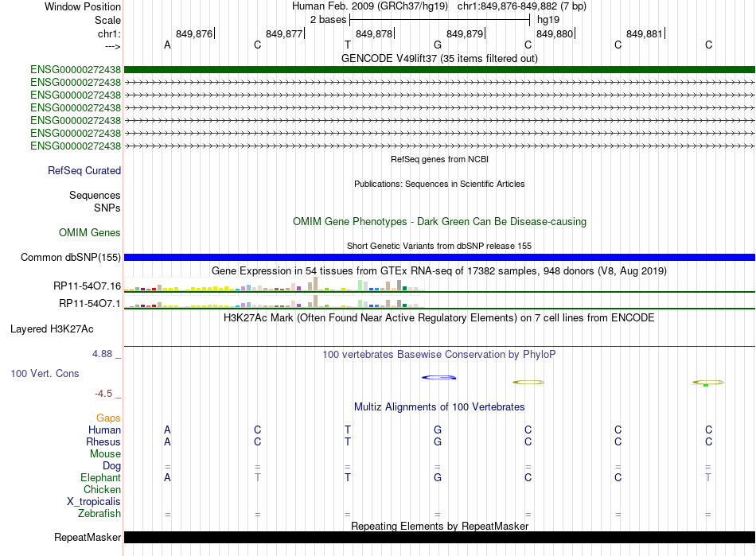This screenshot has width=756, height=556.
Task: Click the Mouse alignment row label
Action: [105, 454]
